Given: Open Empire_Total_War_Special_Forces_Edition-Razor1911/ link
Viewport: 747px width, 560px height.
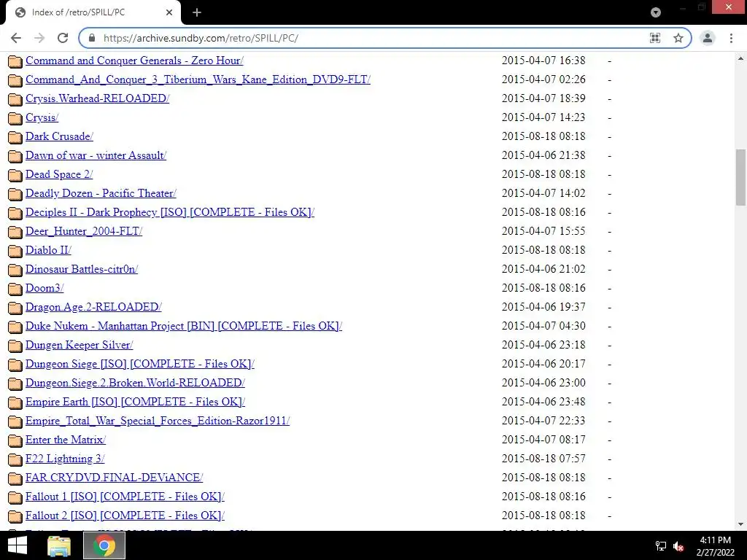Looking at the screenshot, I should pos(158,421).
